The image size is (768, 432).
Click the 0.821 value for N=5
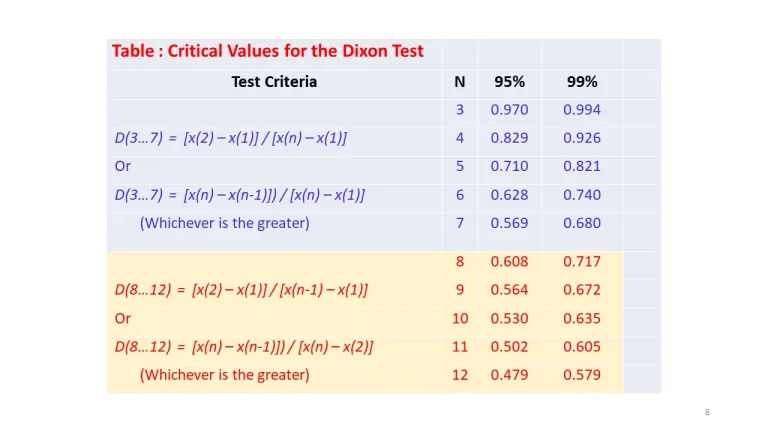[x=582, y=166]
